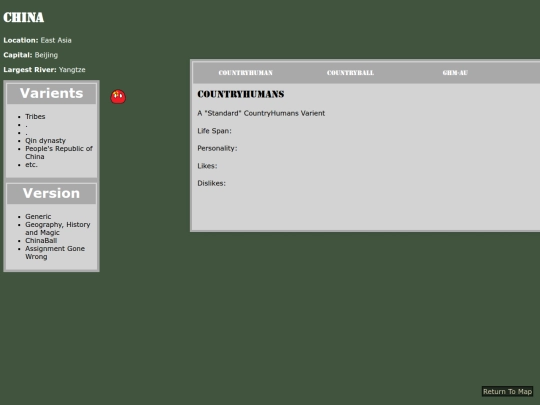Go back via Return To Map
The image size is (540, 405).
point(507,392)
